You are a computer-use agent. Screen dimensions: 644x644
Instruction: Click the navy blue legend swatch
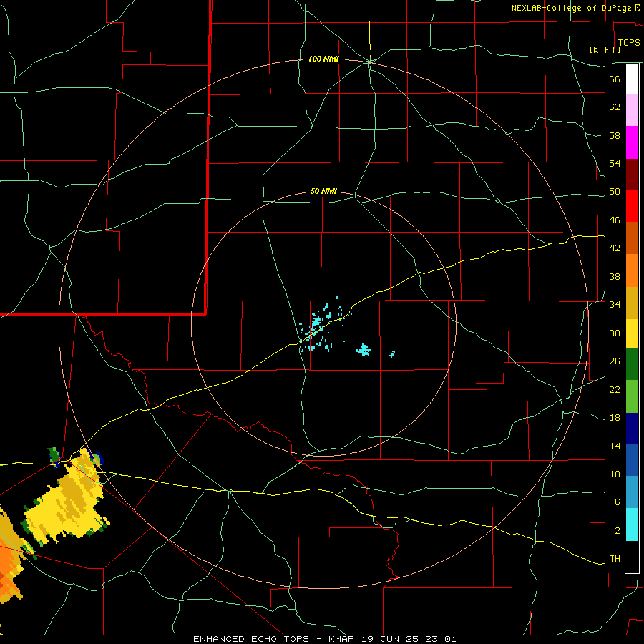[x=632, y=429]
